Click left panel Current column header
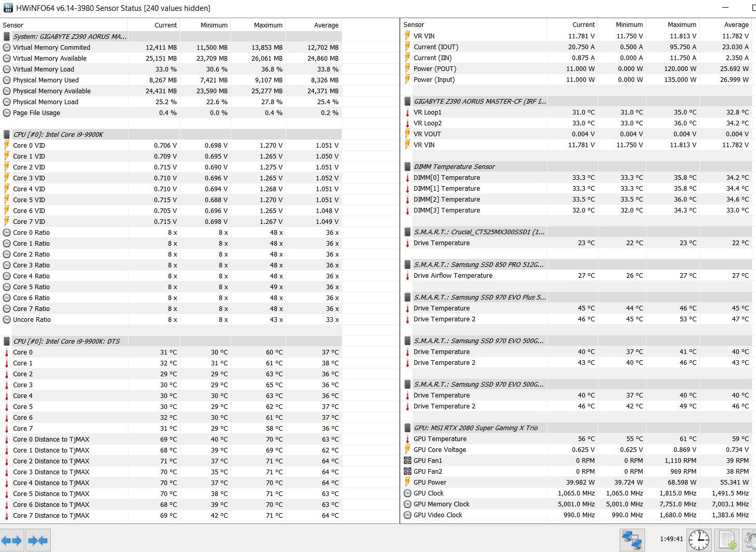Image resolution: width=756 pixels, height=552 pixels. 154,25
